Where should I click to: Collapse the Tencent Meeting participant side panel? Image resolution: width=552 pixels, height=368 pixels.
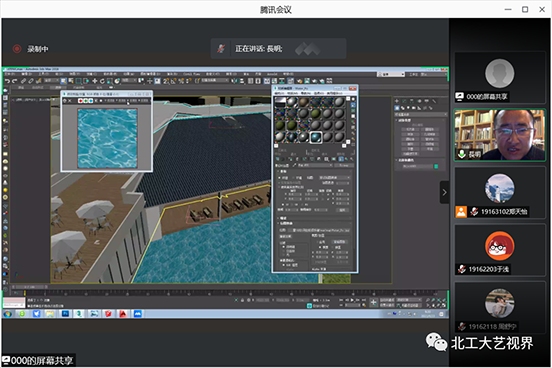point(444,192)
